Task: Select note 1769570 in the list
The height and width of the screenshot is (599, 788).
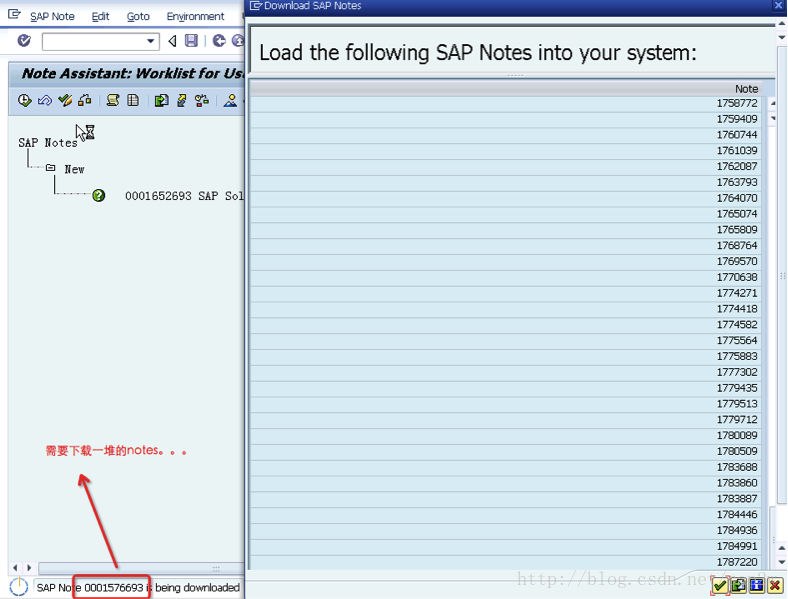Action: coord(506,261)
